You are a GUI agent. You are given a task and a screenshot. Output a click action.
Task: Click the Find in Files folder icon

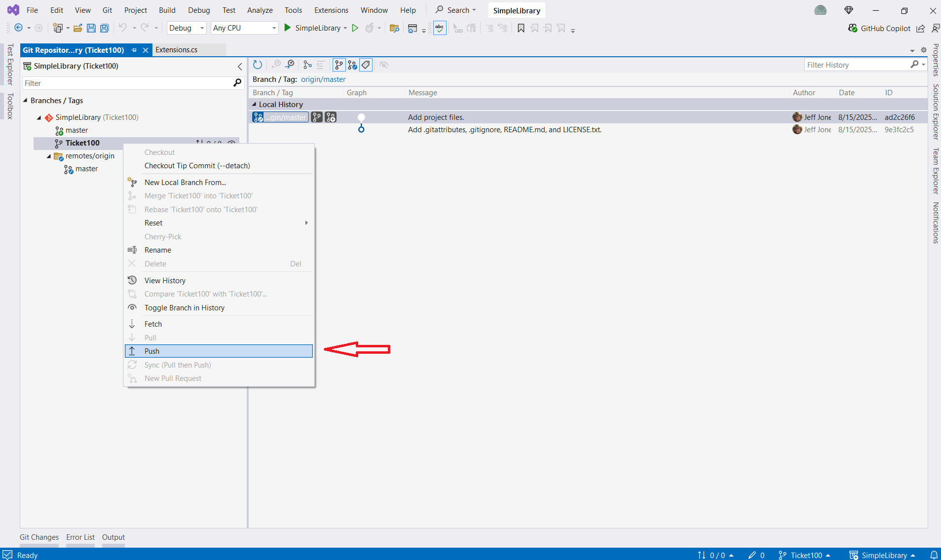click(394, 28)
